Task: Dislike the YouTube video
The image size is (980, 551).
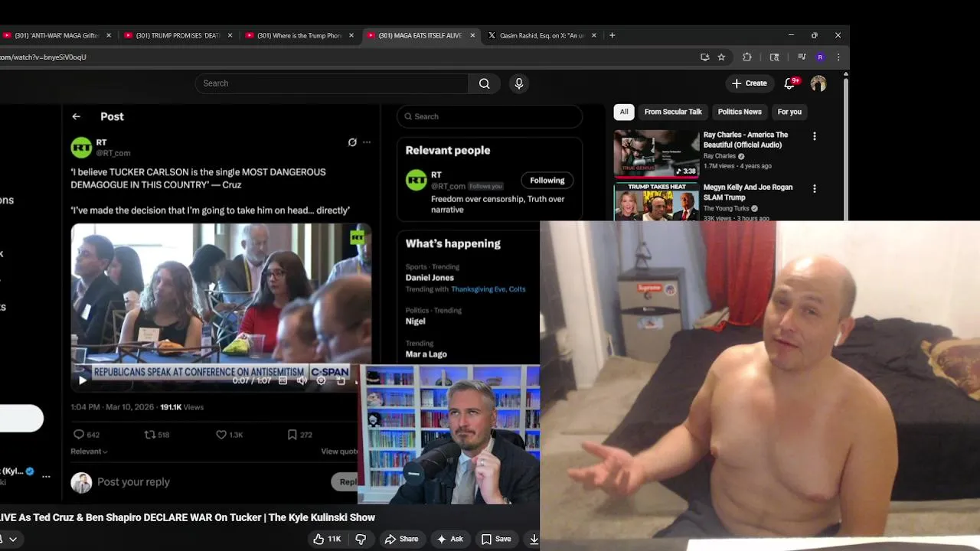Action: (x=361, y=539)
